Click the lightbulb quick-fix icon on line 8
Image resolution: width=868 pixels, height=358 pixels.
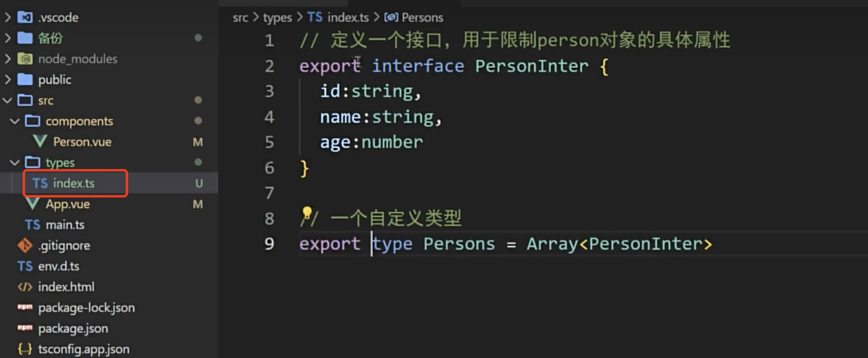pos(307,213)
